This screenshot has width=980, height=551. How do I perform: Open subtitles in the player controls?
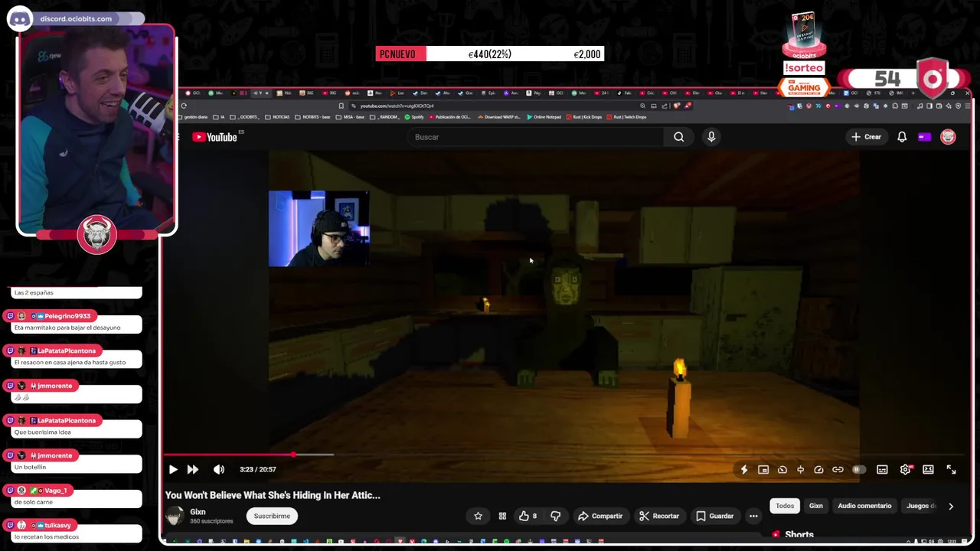(882, 470)
